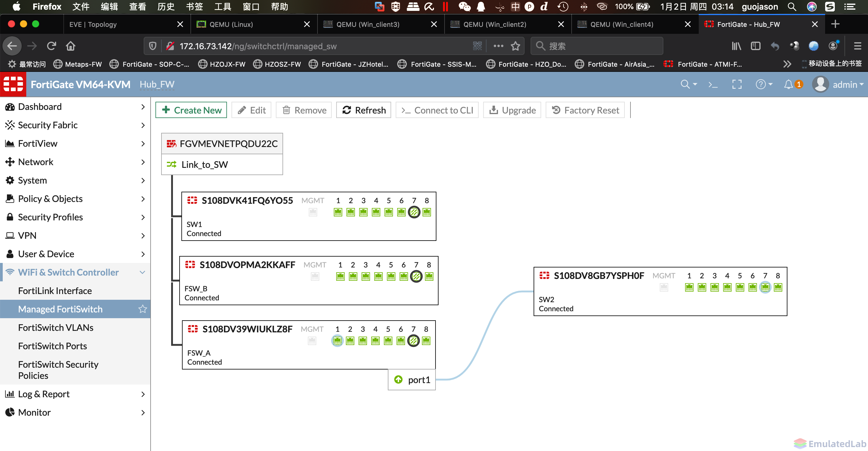The width and height of the screenshot is (868, 451).
Task: Expand Security Profiles menu
Action: click(x=75, y=217)
